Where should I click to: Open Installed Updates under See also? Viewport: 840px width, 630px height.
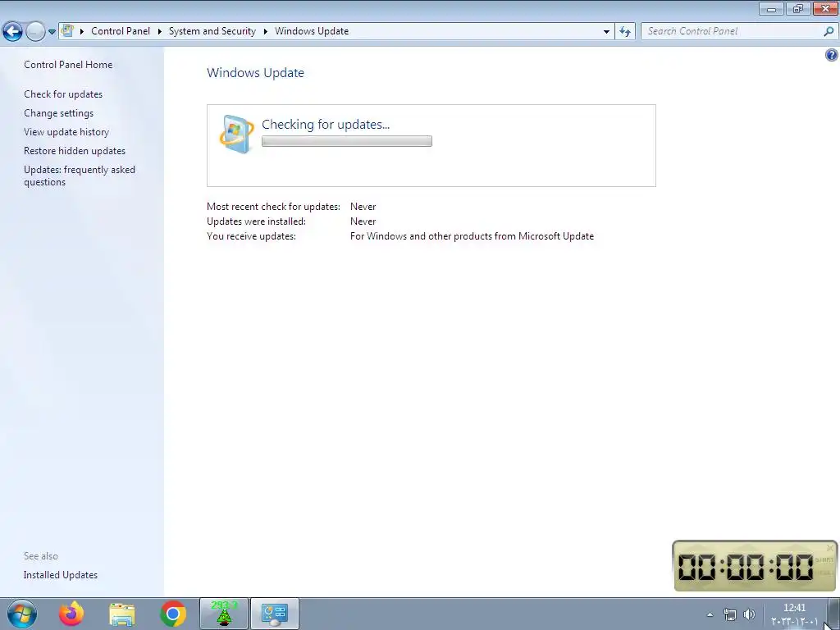point(61,575)
